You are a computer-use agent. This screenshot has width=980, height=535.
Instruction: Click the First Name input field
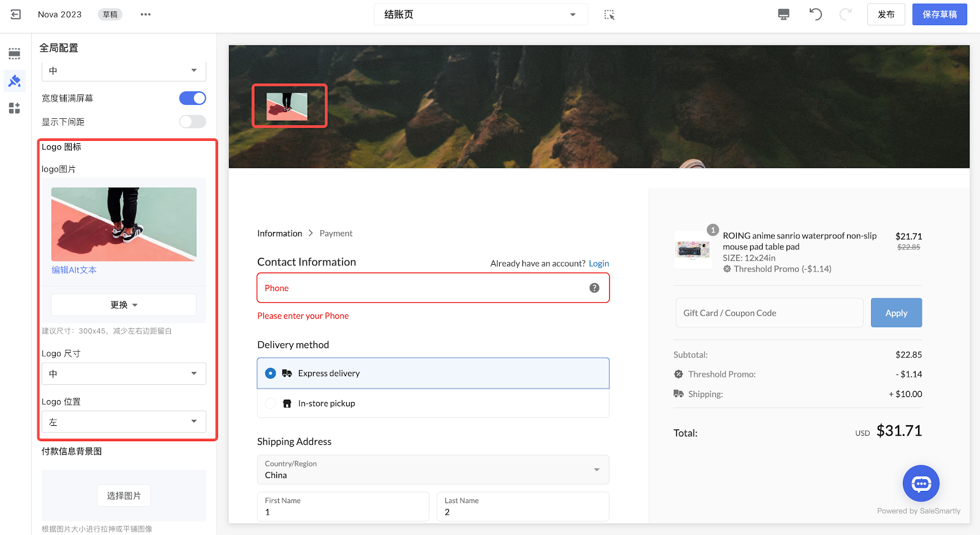(343, 507)
